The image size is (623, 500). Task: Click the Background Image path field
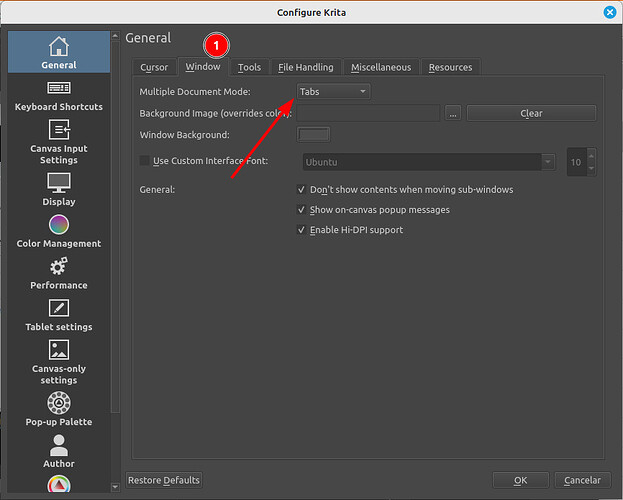pyautogui.click(x=368, y=113)
